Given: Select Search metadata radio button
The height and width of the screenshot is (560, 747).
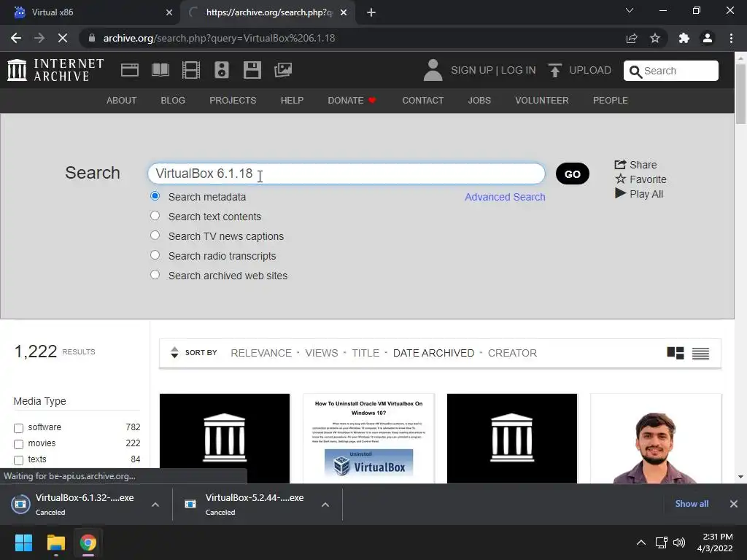Looking at the screenshot, I should (155, 196).
